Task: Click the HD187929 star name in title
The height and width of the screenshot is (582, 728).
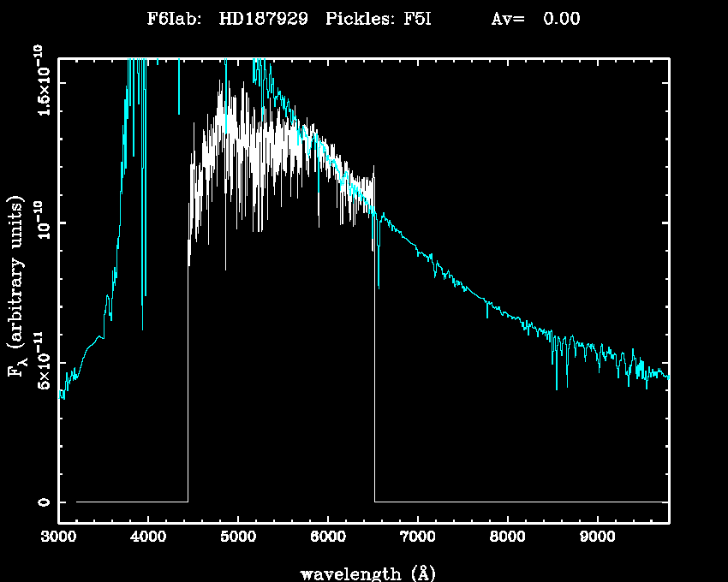Action: pyautogui.click(x=263, y=19)
